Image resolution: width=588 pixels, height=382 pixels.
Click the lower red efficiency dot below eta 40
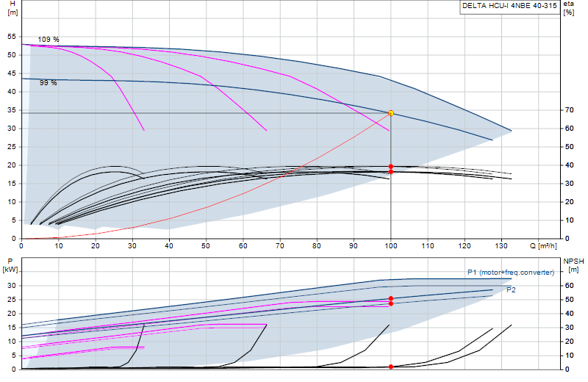(391, 172)
